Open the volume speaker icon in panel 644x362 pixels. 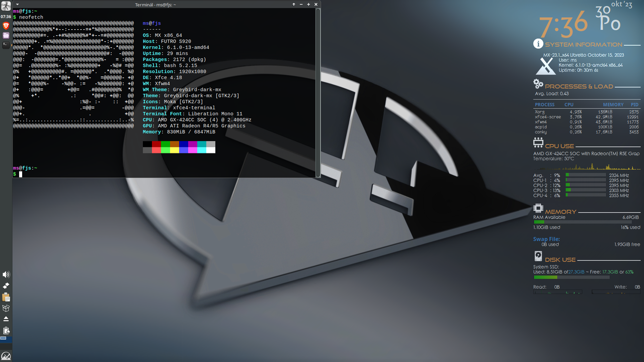coord(6,274)
